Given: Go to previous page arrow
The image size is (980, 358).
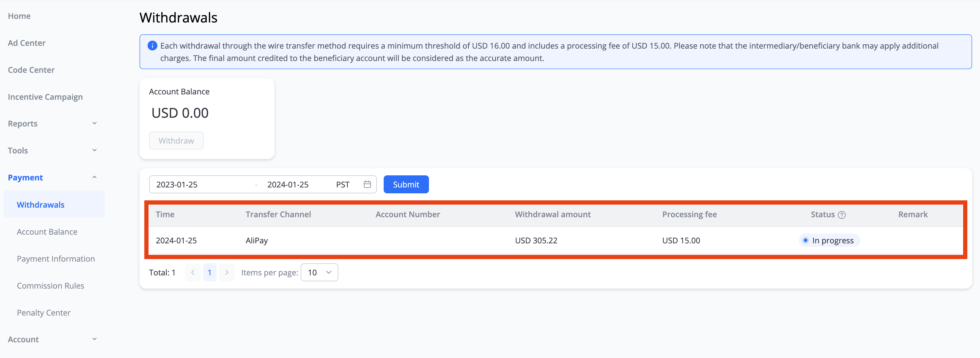Looking at the screenshot, I should pyautogui.click(x=193, y=273).
